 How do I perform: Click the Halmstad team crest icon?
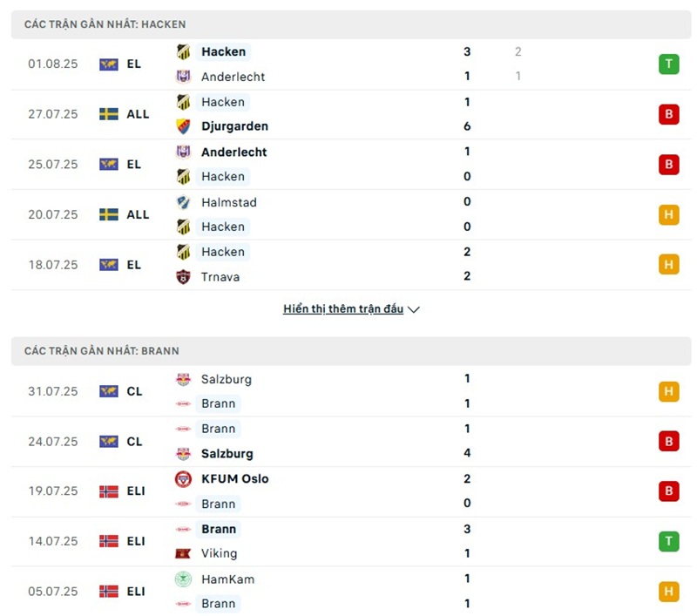[x=183, y=202]
